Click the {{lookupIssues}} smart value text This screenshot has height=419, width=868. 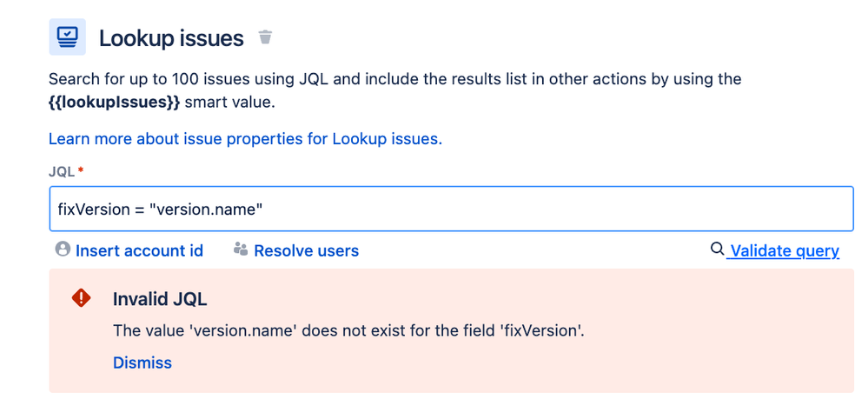point(115,102)
